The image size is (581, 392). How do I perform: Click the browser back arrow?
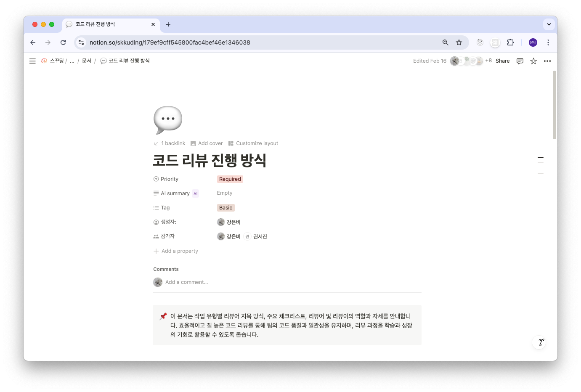(x=33, y=42)
